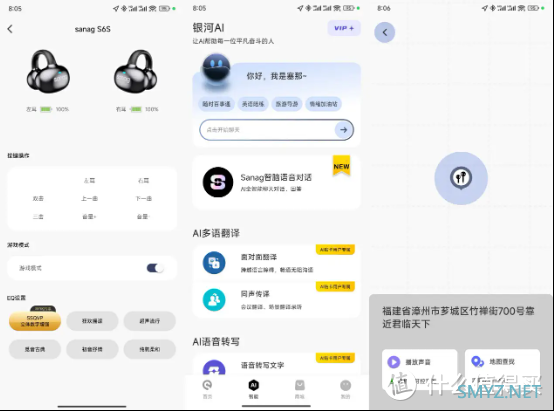Tap the yellow AI badge on 同声传译
554x411 pixels.
tap(335, 287)
